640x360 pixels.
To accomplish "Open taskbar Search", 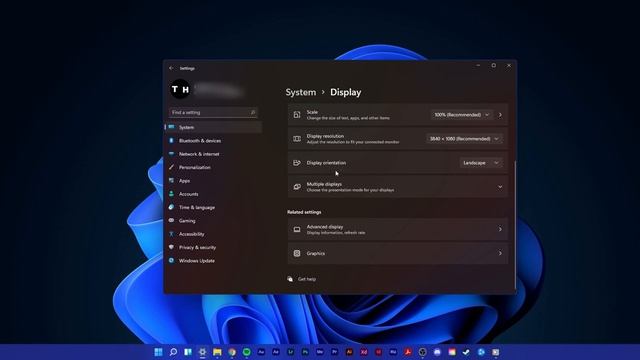I will (x=173, y=352).
